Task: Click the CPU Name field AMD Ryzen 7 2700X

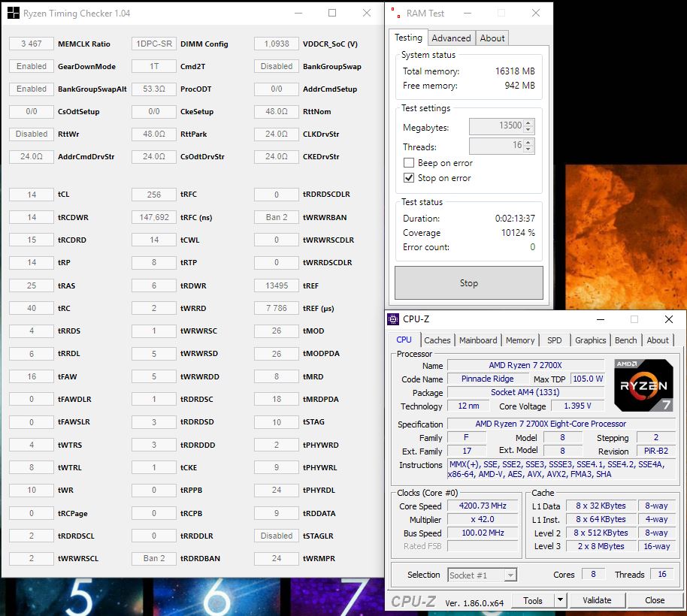Action: pos(525,365)
